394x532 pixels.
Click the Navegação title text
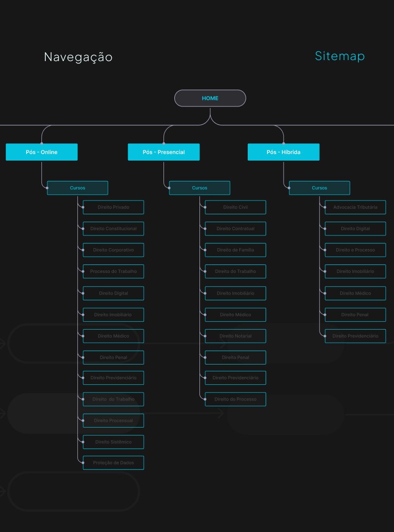point(78,57)
